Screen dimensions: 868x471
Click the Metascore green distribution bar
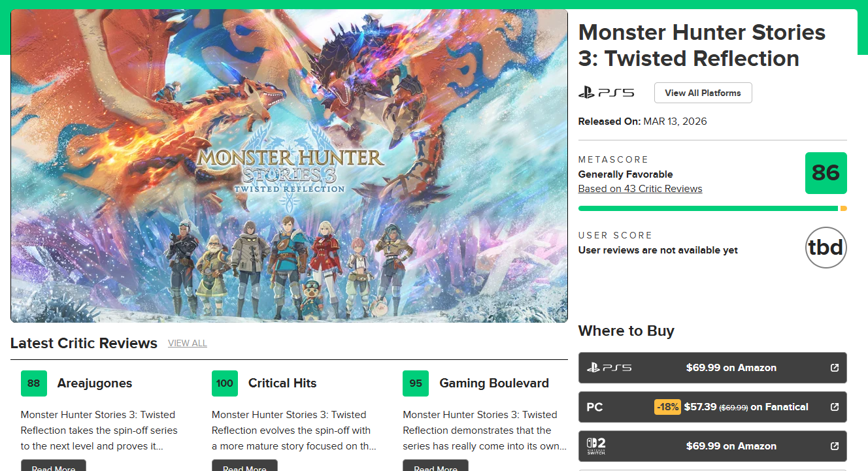tap(708, 208)
